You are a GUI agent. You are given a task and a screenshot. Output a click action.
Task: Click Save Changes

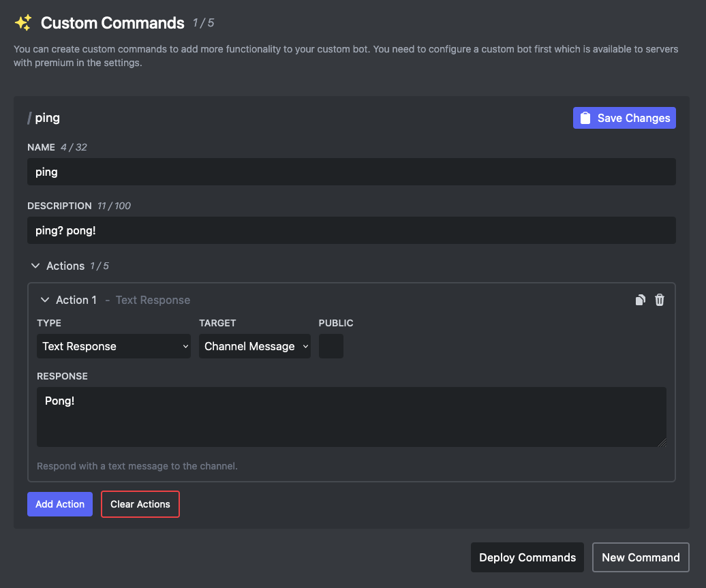coord(624,117)
